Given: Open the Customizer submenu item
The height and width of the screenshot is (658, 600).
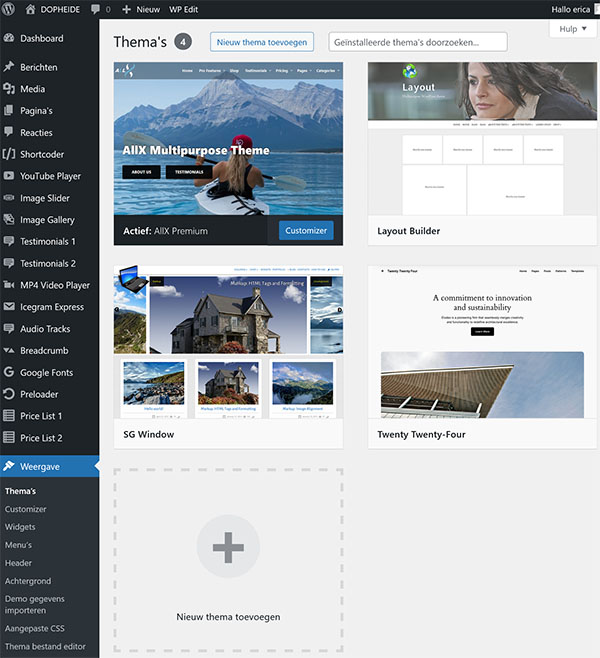Looking at the screenshot, I should 26,509.
